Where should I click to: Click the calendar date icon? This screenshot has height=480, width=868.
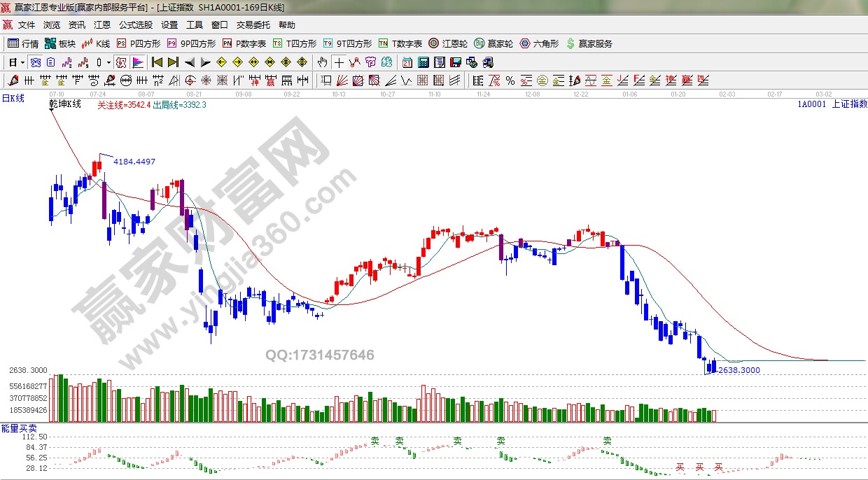(x=407, y=62)
